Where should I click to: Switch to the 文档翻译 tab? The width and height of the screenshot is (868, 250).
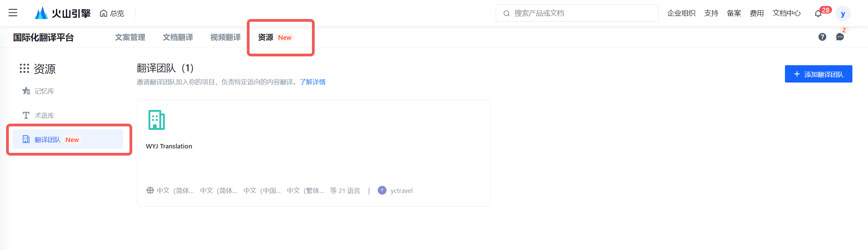point(178,37)
